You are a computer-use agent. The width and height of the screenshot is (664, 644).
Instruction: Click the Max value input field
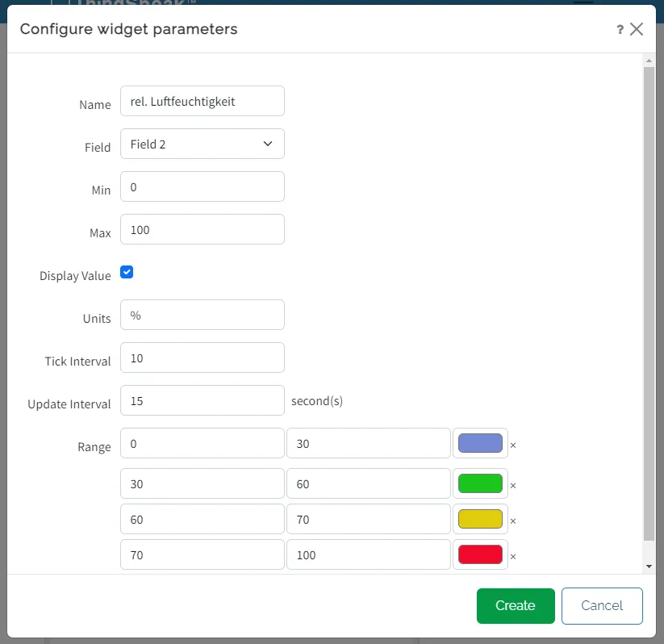tap(202, 229)
